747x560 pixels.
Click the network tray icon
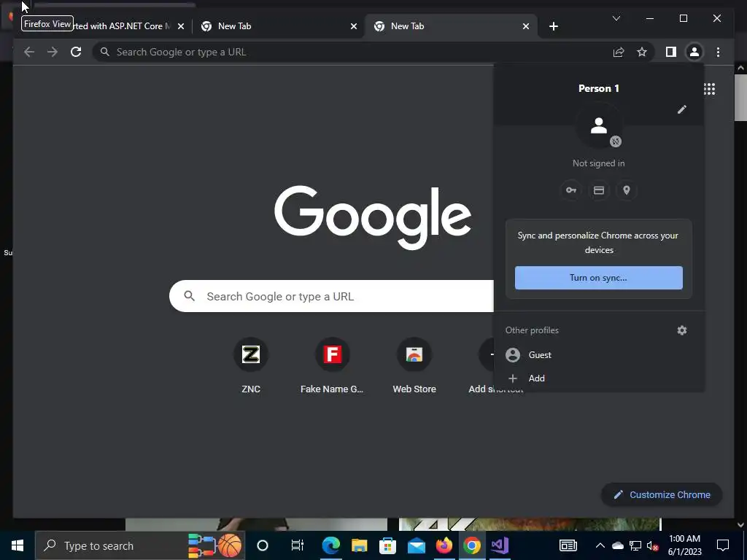(635, 545)
